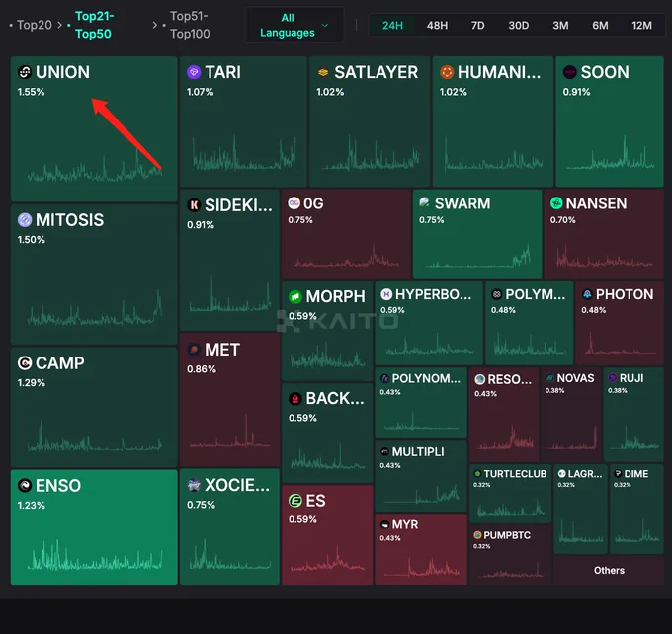
Task: Click the RUJI purple logo icon
Action: pyautogui.click(x=613, y=378)
